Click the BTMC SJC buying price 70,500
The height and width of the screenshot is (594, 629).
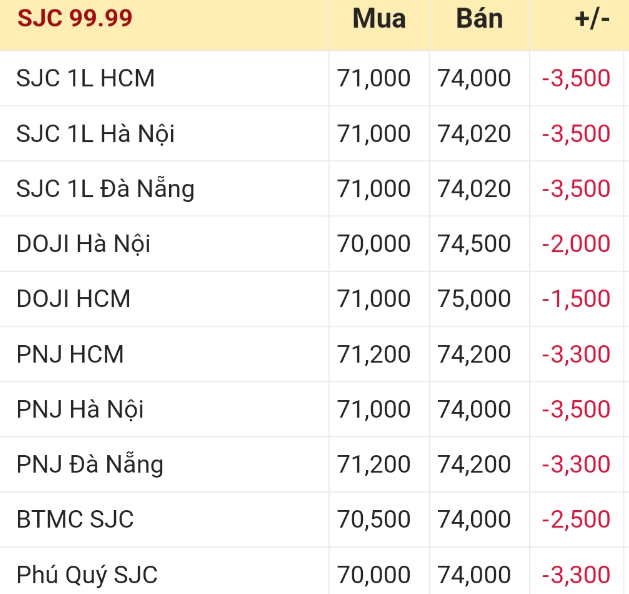[374, 519]
